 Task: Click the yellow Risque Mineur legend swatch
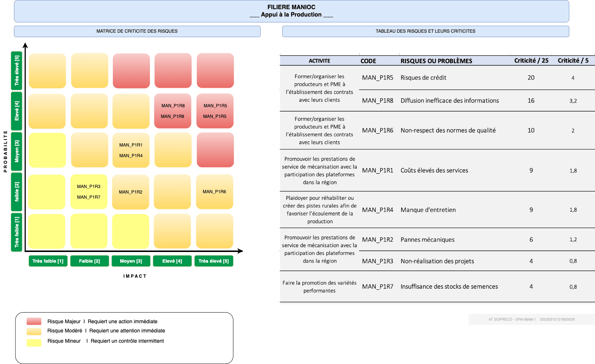[x=34, y=343]
